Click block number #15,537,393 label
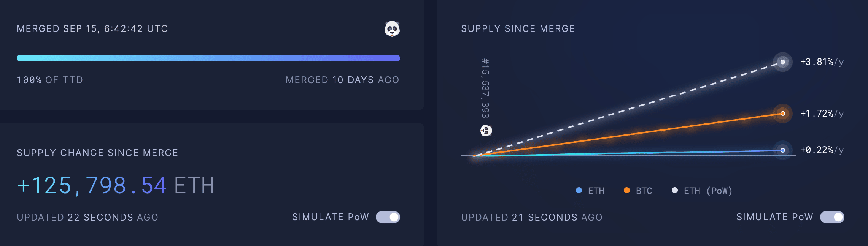Screen dimensions: 868x246 [x=485, y=88]
